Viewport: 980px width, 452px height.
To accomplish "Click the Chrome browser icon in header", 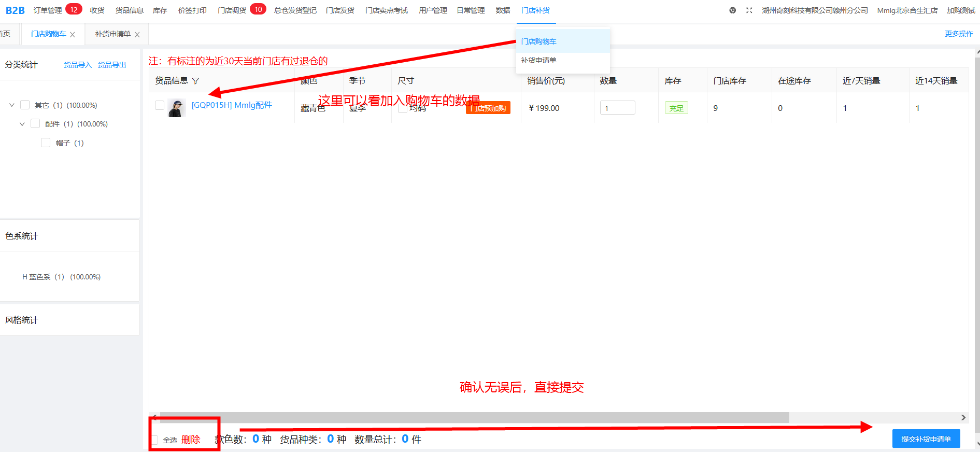I will pos(732,10).
